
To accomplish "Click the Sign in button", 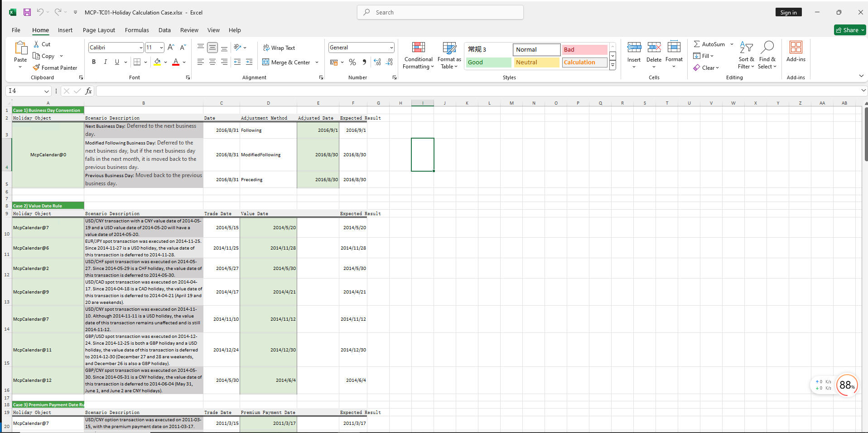I will 788,12.
